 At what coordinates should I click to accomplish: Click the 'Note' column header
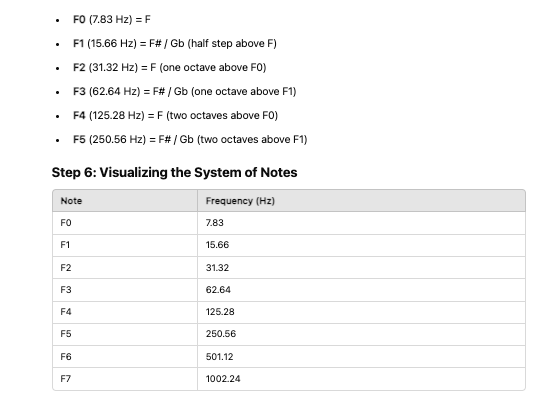(125, 201)
